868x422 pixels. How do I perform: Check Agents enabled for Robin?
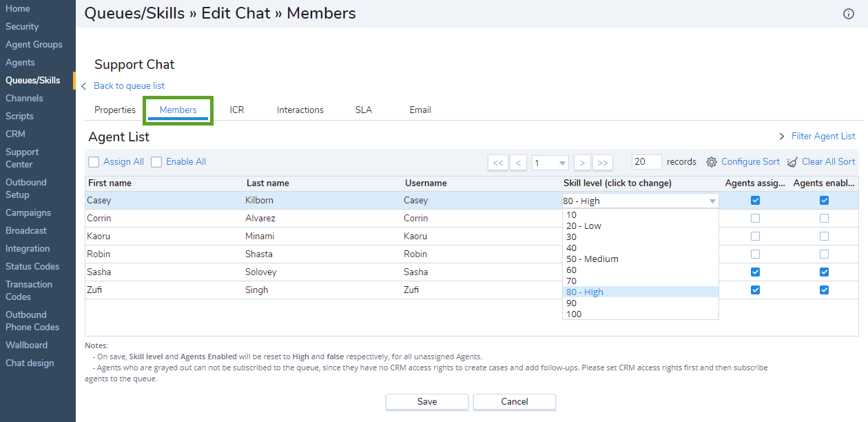tap(824, 254)
